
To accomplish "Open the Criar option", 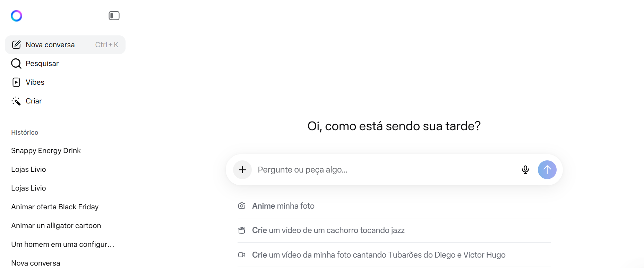I will [x=33, y=101].
